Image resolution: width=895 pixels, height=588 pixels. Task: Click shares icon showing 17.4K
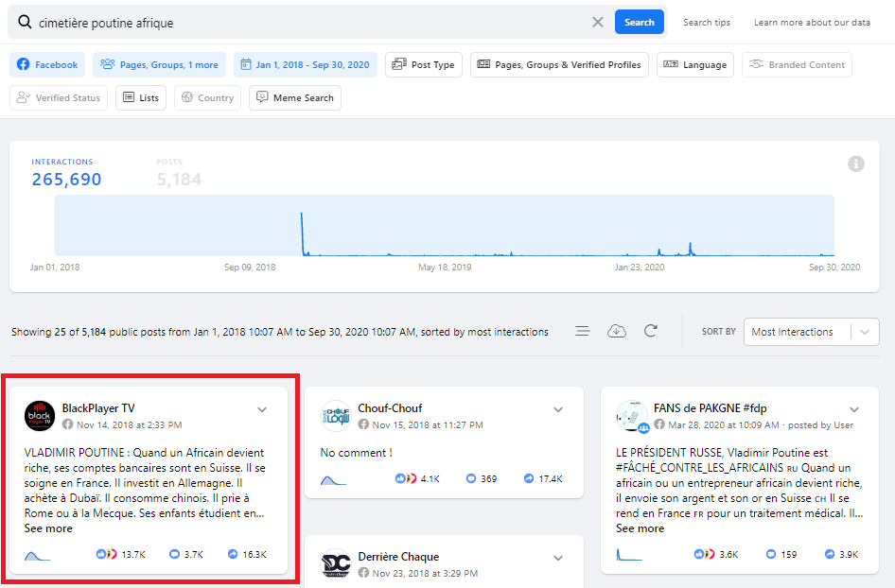coord(529,478)
